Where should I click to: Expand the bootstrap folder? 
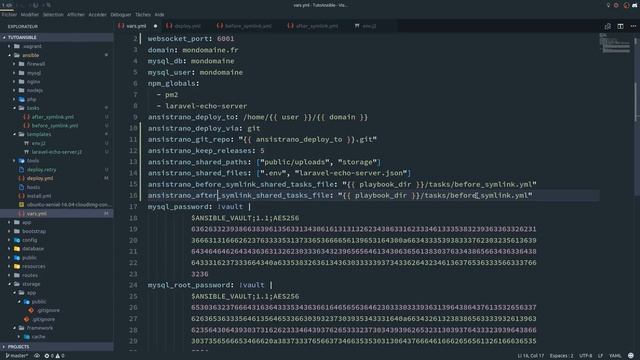point(57,231)
